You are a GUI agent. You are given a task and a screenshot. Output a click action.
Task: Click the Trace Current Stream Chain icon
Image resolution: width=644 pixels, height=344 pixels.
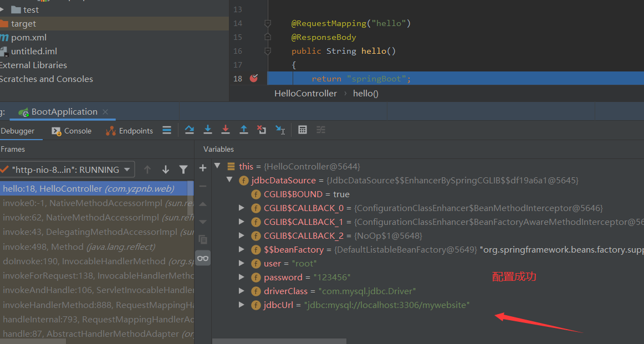coord(321,130)
